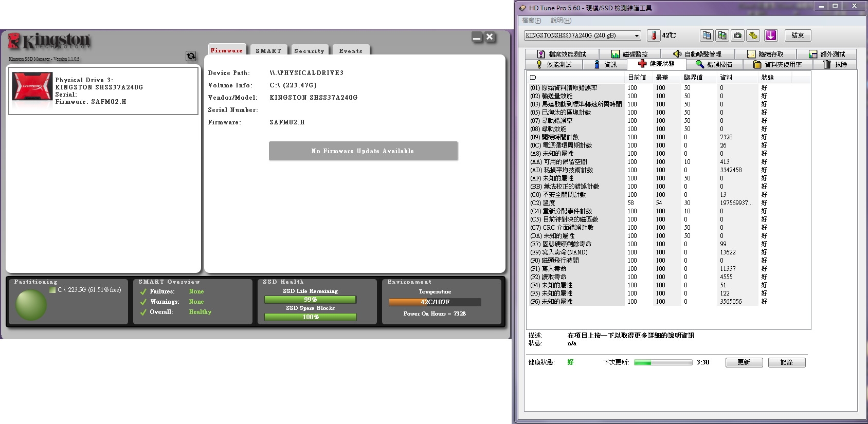Switch to 錯誤掃描 error scan tab

point(714,64)
